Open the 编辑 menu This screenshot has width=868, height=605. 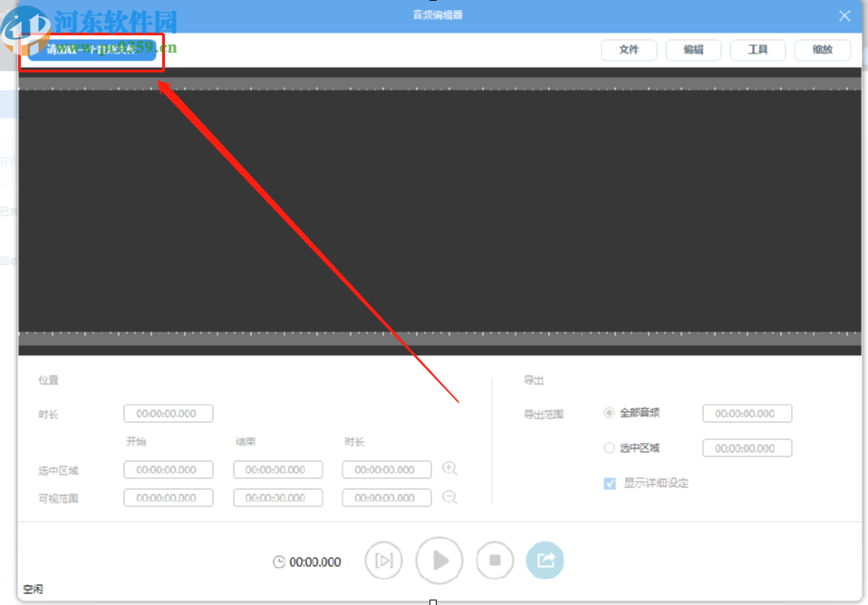(x=693, y=50)
